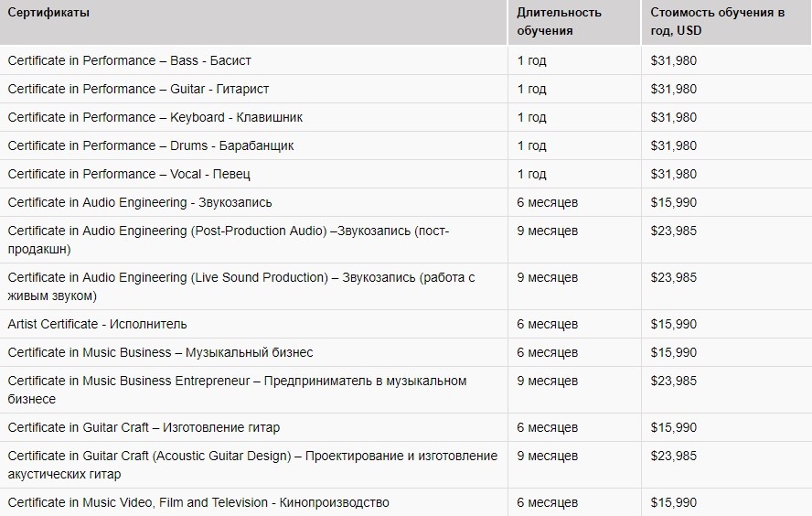Click the Acoustic Guitar Design certificate cell
812x516 pixels.
tap(252, 465)
